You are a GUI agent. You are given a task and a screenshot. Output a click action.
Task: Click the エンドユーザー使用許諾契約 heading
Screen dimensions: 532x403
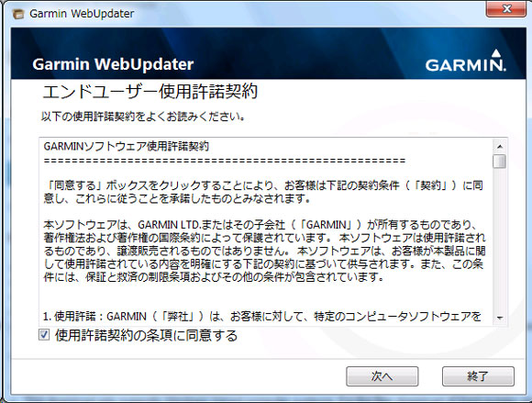click(x=150, y=92)
